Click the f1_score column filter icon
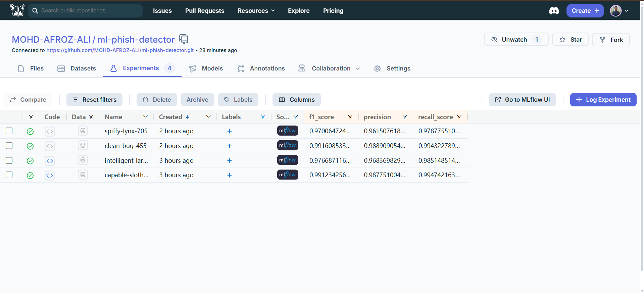Image resolution: width=644 pixels, height=293 pixels. [350, 117]
